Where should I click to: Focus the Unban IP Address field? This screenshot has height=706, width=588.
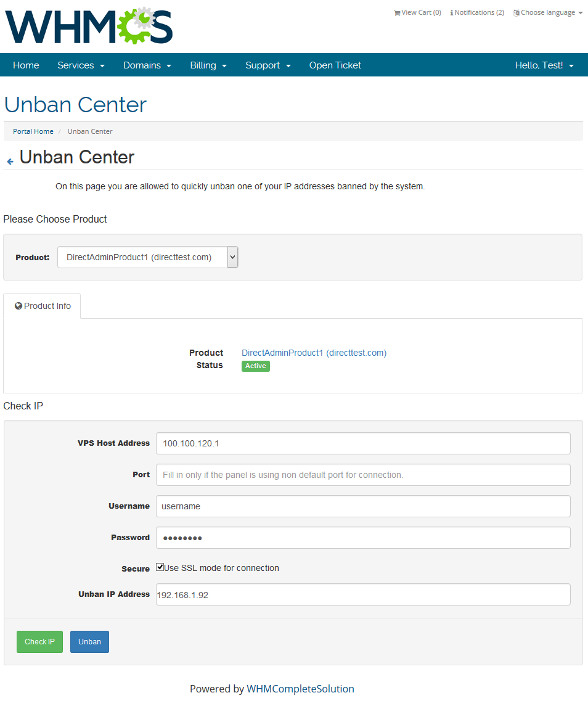click(x=363, y=595)
